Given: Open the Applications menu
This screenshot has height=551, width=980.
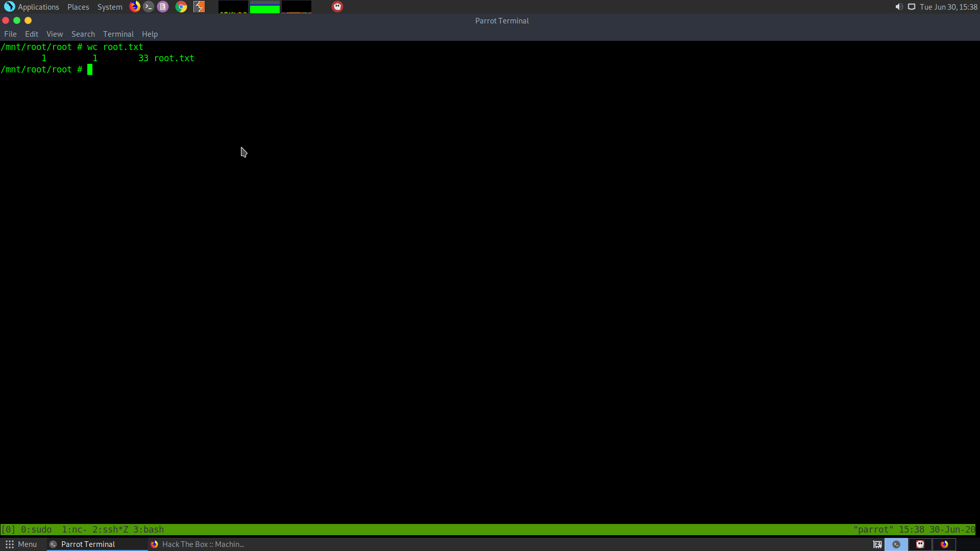Looking at the screenshot, I should pyautogui.click(x=32, y=7).
